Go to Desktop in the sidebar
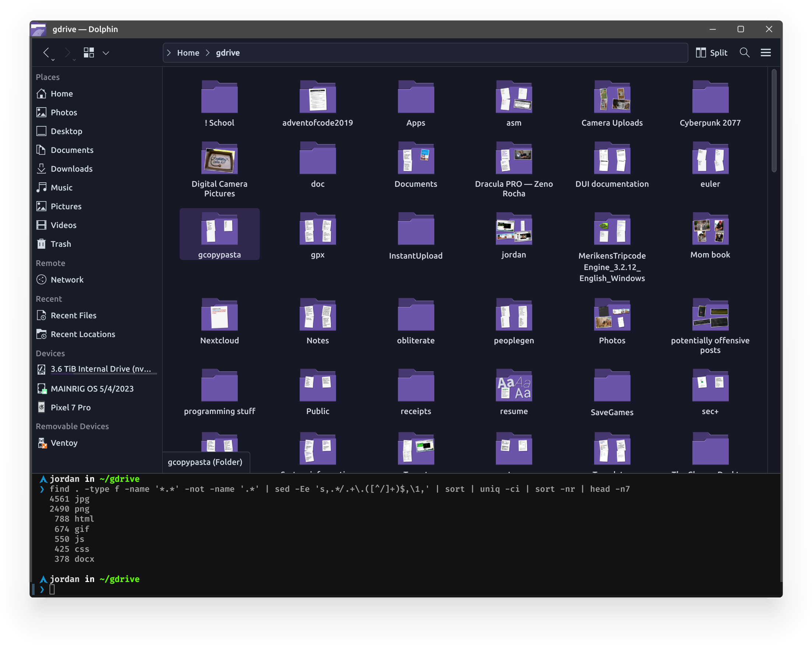Image resolution: width=812 pixels, height=645 pixels. [96, 131]
